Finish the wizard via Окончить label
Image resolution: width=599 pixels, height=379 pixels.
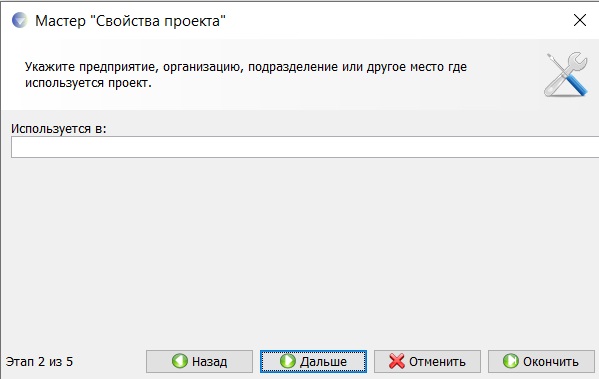pos(550,361)
